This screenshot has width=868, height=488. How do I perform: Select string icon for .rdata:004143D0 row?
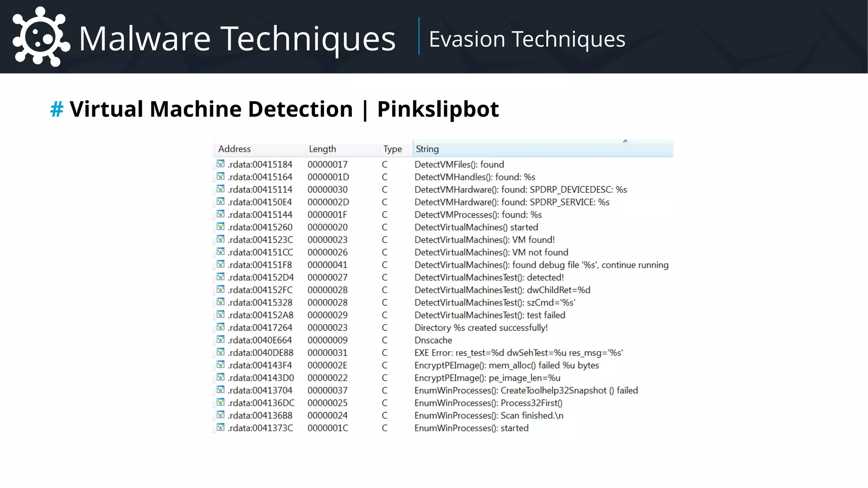tap(220, 377)
